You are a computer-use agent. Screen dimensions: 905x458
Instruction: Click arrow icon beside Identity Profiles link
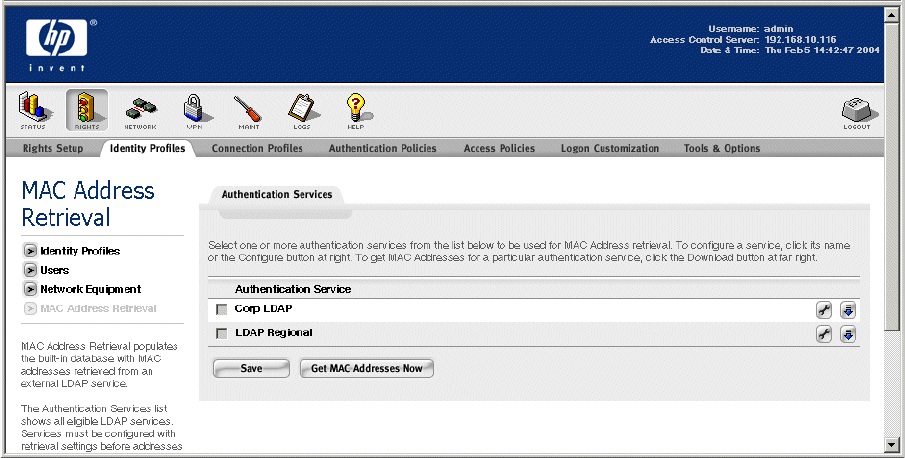30,251
